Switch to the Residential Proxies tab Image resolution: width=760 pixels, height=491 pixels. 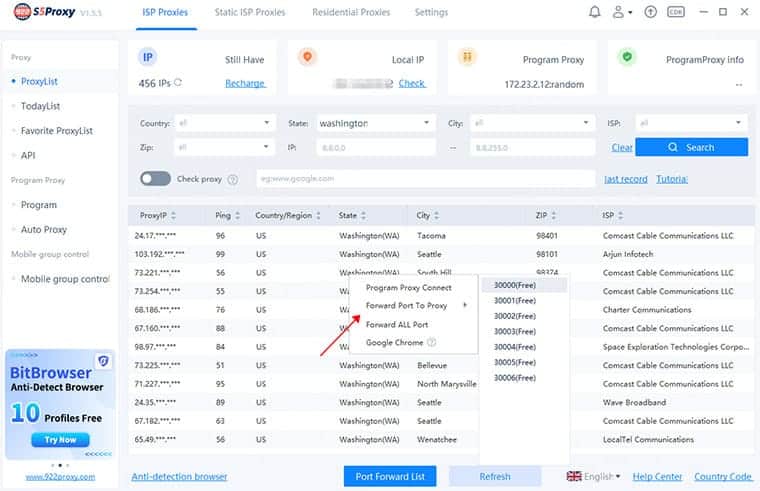[x=350, y=13]
